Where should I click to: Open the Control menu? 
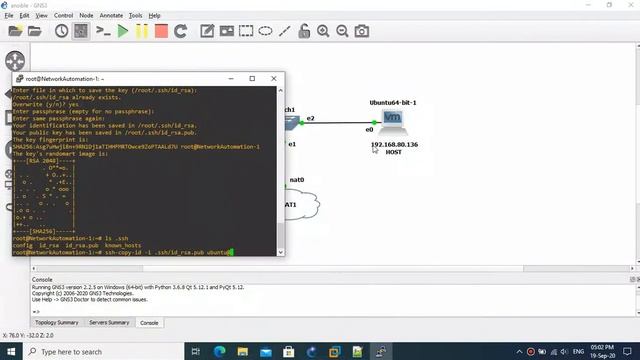pos(63,16)
